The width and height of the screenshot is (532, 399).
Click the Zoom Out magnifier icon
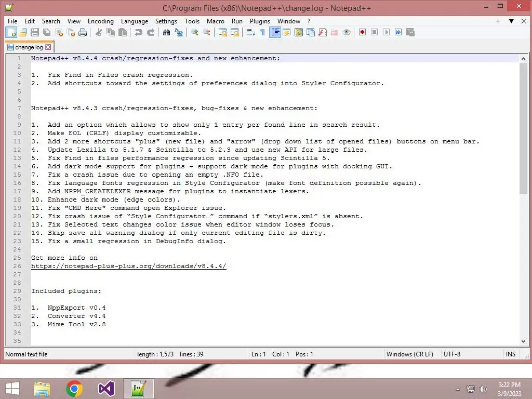(x=207, y=32)
